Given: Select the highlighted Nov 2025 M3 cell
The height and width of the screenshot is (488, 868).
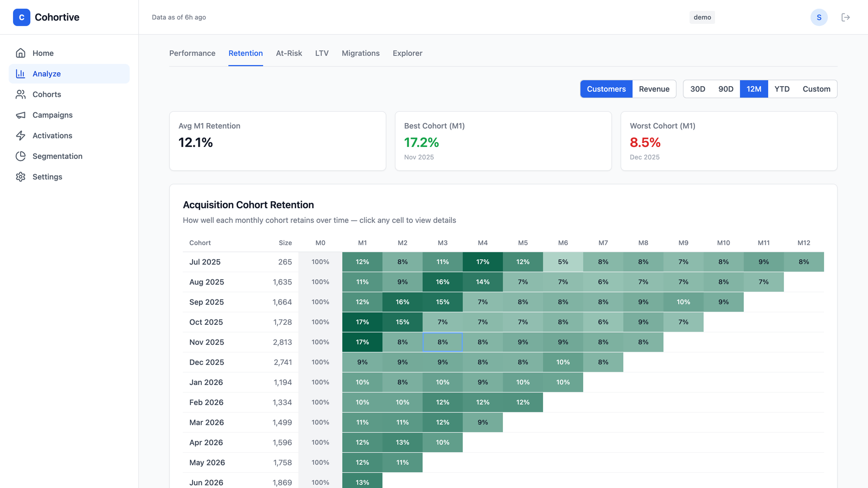Looking at the screenshot, I should (443, 342).
